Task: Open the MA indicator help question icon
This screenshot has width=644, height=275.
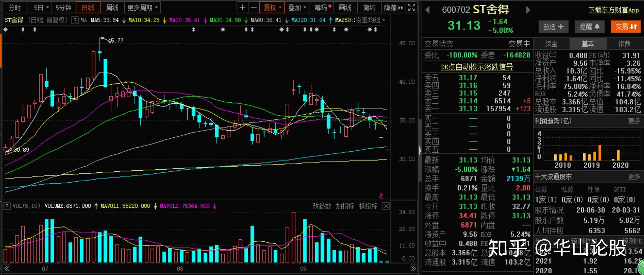Action: (75, 20)
